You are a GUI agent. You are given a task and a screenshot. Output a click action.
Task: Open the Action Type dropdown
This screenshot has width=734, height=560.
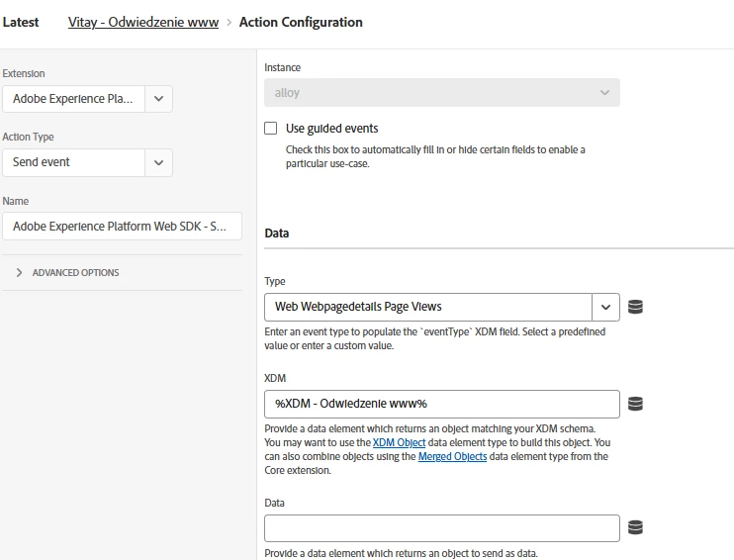pos(159,162)
